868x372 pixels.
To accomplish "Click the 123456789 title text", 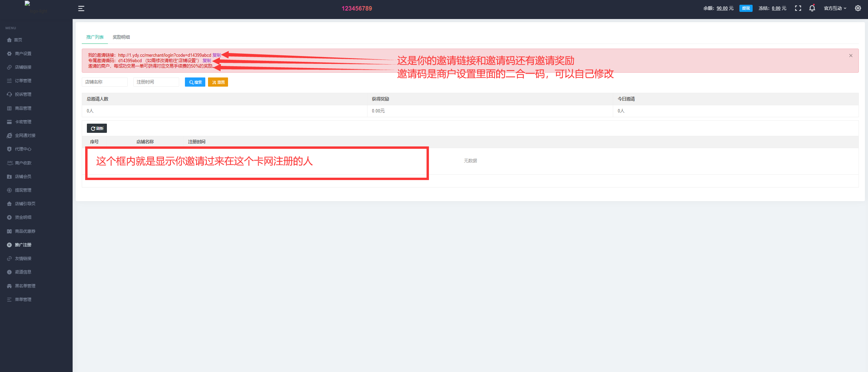I will click(x=357, y=8).
